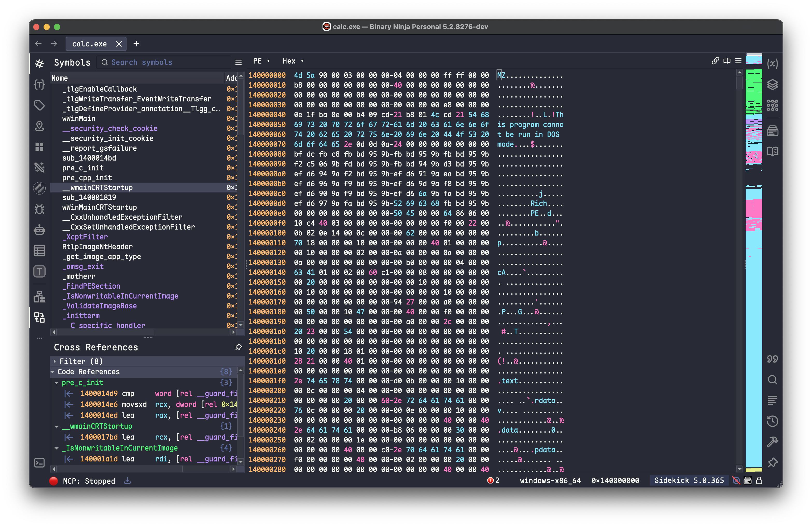
Task: Click the pushpin icon on right sidebar
Action: tap(772, 462)
